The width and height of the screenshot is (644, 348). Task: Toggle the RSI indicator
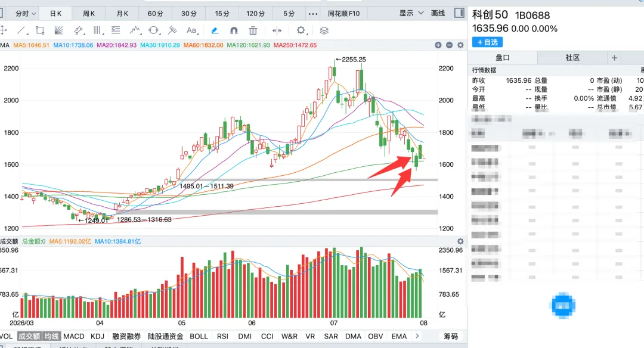(x=222, y=336)
